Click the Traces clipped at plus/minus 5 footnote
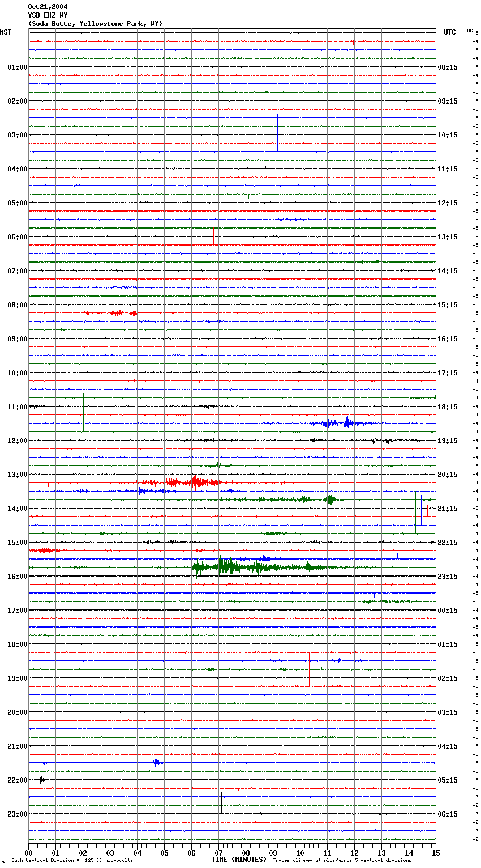Image resolution: width=481 pixels, height=868 pixels. point(342,860)
